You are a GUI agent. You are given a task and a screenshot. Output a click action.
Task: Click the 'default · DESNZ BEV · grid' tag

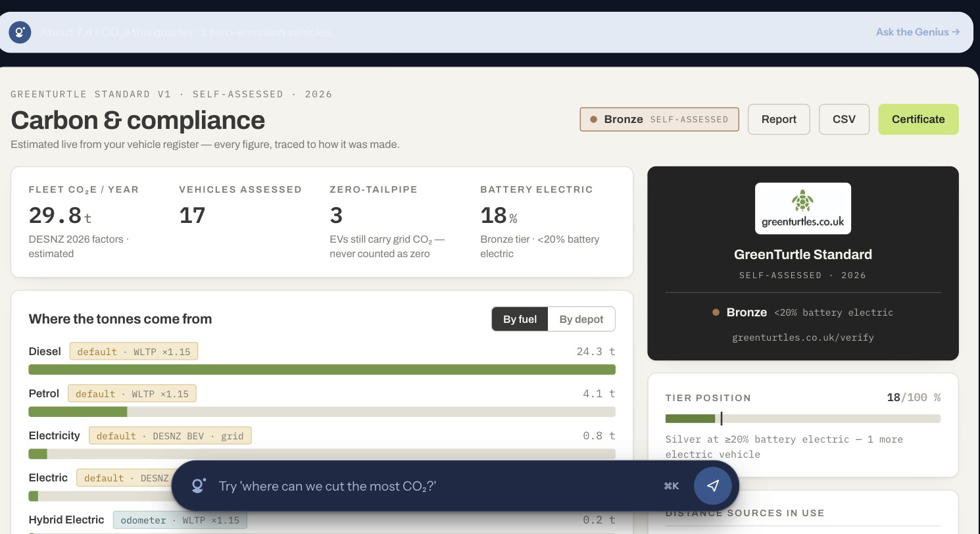[x=170, y=436]
